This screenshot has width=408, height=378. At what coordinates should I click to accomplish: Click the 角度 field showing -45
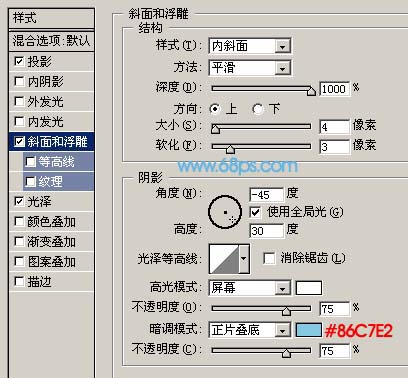266,195
